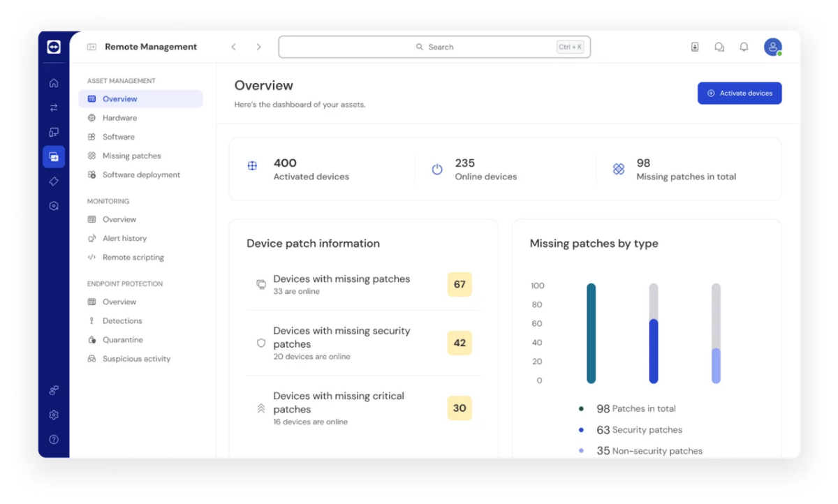Collapse the sidebar panel toggle

point(91,47)
